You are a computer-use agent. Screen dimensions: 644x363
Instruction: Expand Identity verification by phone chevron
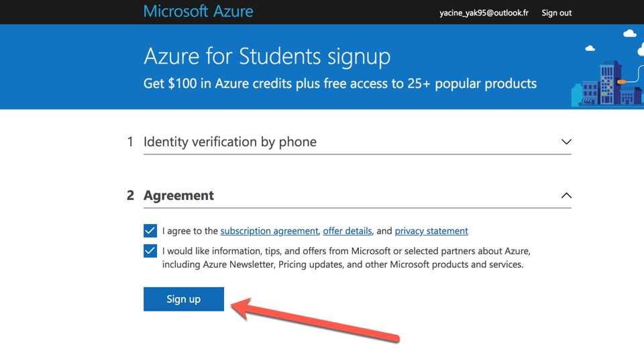[566, 142]
